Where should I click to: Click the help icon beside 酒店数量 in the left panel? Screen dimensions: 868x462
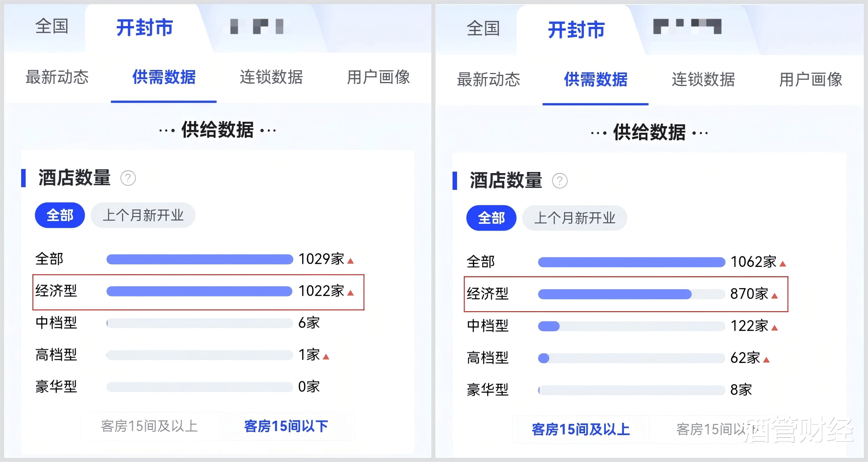click(x=128, y=178)
